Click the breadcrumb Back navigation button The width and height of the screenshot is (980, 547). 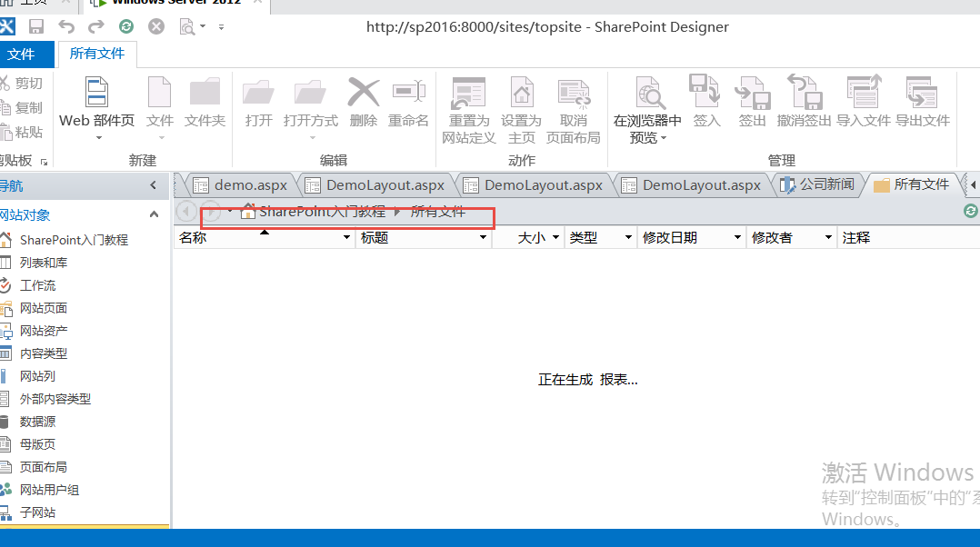point(185,211)
